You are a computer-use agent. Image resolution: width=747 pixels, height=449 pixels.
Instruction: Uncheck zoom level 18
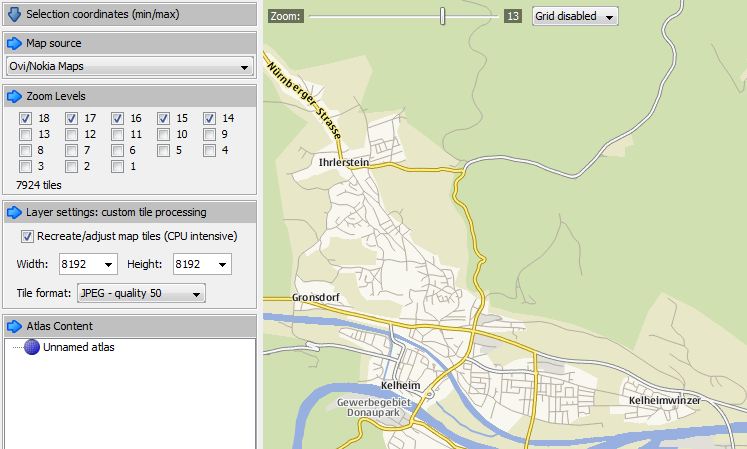tap(26, 118)
